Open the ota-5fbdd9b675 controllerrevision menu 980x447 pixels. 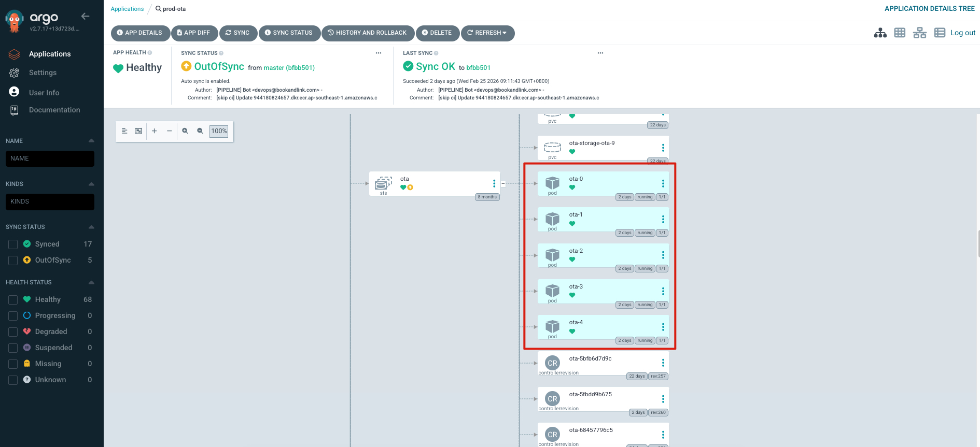(x=663, y=399)
